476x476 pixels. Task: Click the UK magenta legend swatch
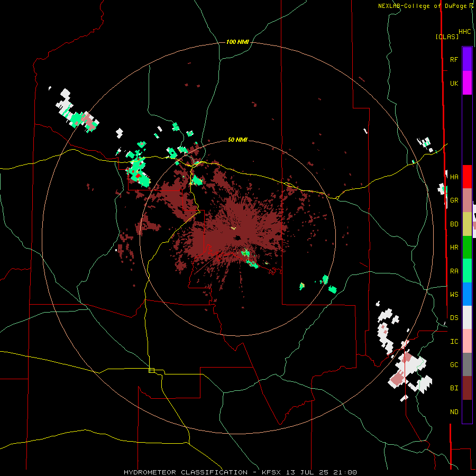click(467, 83)
